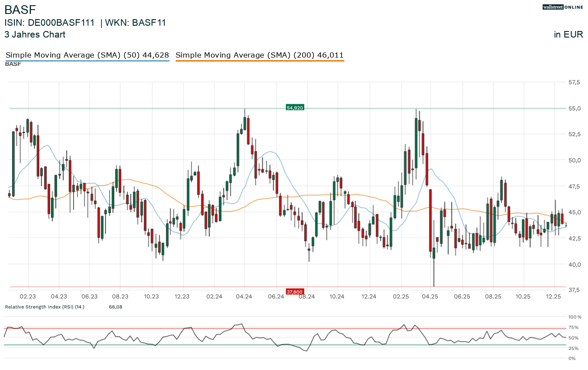This screenshot has width=588, height=370.
Task: Toggle the SMA (50) legend entry
Action: click(x=87, y=55)
